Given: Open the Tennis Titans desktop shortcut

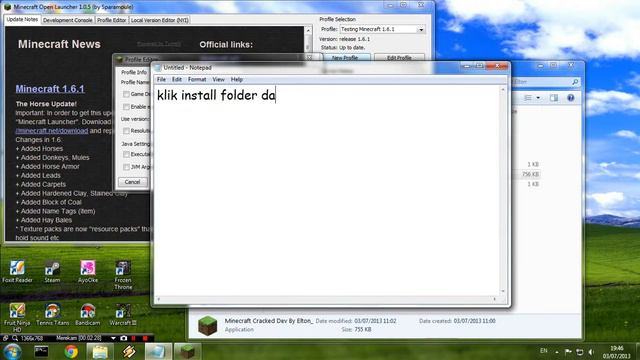Looking at the screenshot, I should [x=53, y=314].
